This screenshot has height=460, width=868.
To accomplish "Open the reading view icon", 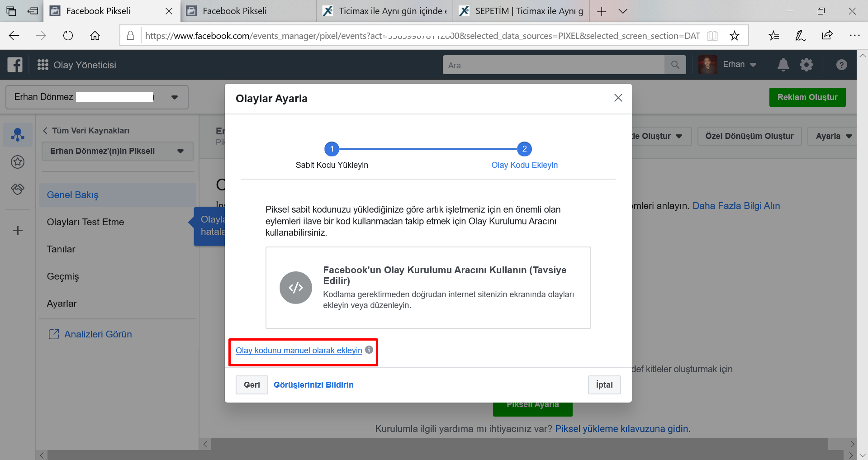I will (712, 36).
